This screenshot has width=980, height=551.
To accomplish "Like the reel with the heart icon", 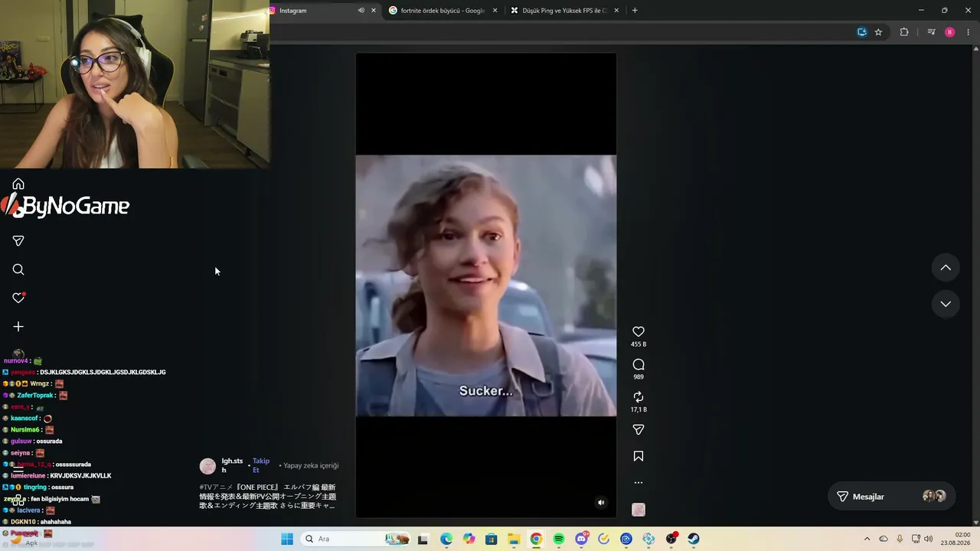I will coord(639,331).
